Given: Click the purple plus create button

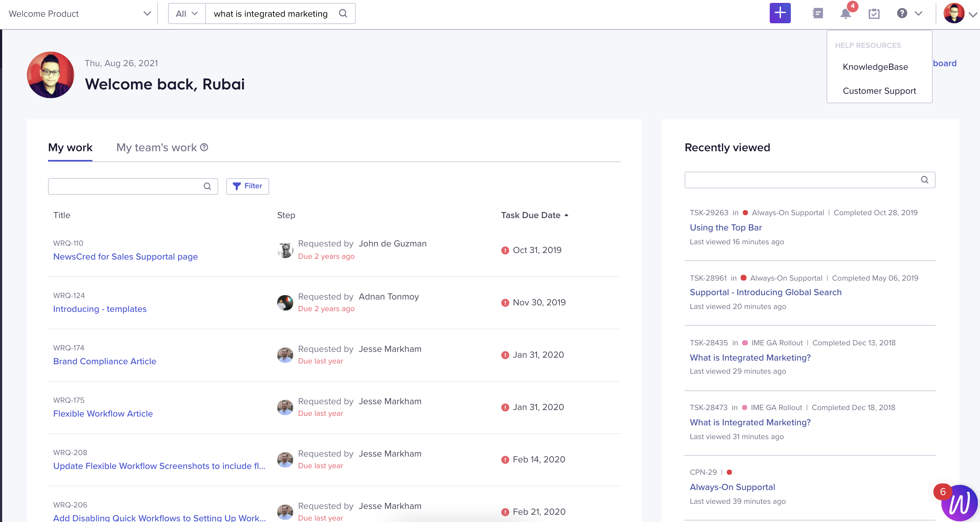Looking at the screenshot, I should (x=780, y=13).
